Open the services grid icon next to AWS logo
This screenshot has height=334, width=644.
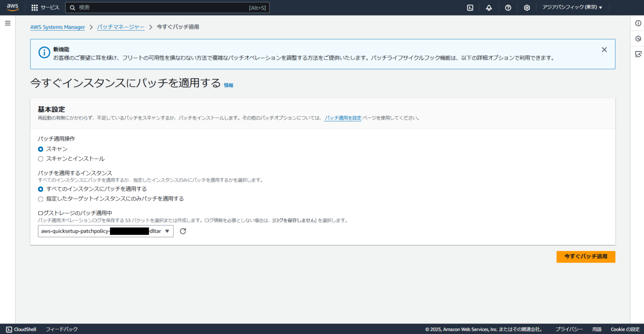[x=34, y=7]
